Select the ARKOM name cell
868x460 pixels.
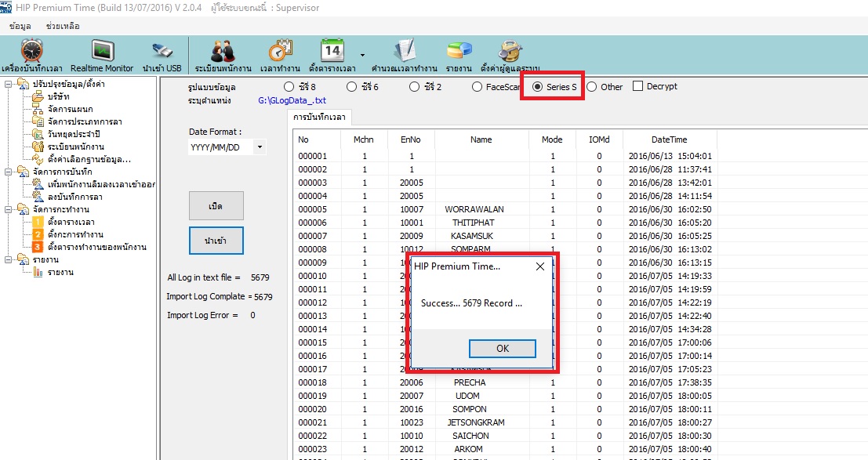click(x=468, y=449)
